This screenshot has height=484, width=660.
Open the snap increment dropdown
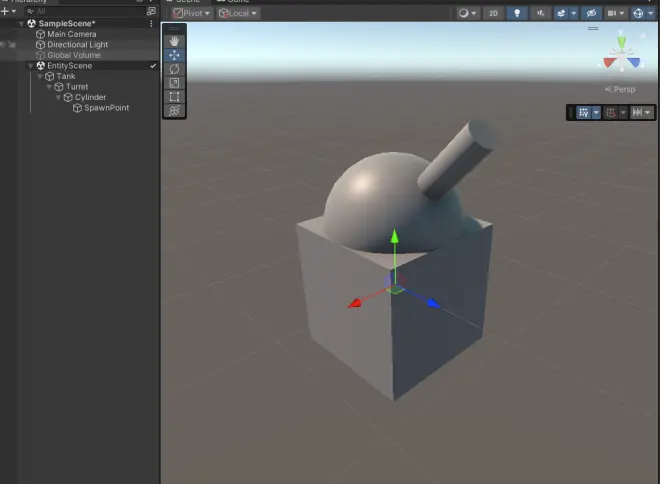(641, 112)
